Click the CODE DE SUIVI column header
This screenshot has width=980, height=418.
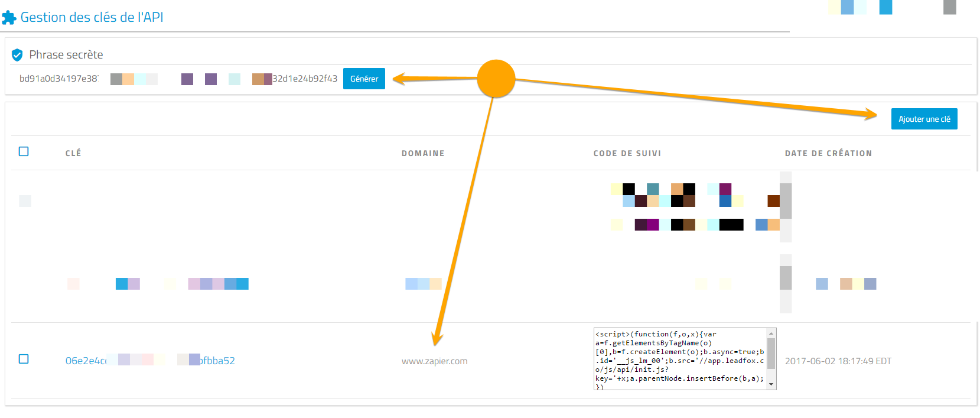tap(627, 153)
